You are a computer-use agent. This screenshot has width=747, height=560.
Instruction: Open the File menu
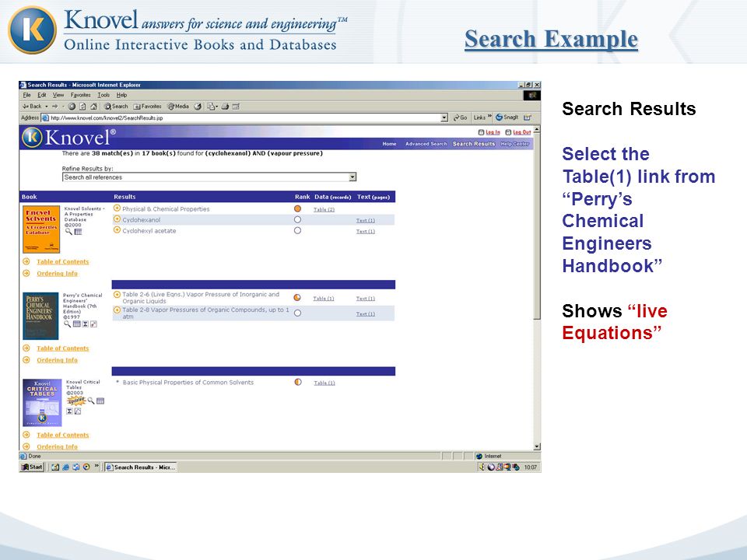click(x=26, y=95)
